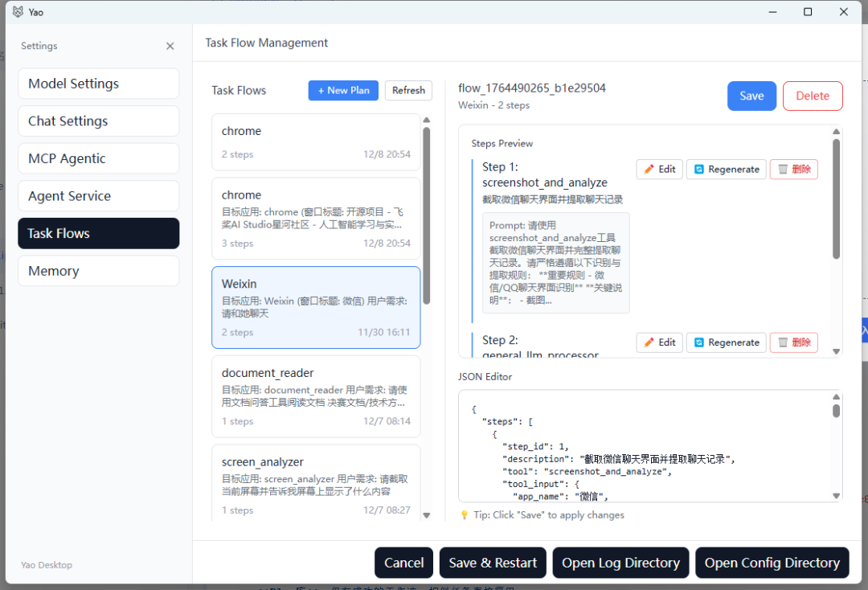Select the chrome flow with 3 steps
The height and width of the screenshot is (590, 868).
[316, 219]
